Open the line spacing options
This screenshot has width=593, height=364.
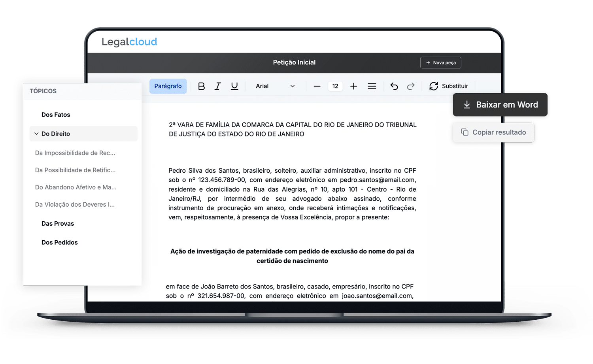click(372, 86)
